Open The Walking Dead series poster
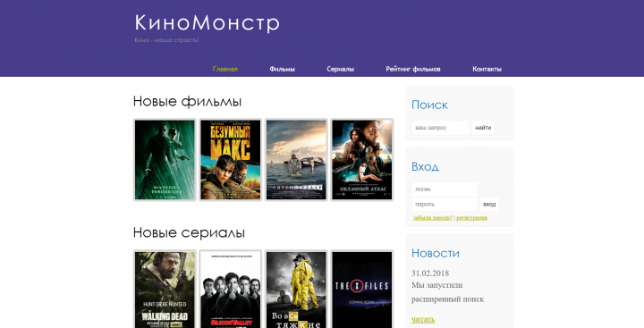Viewport: 644px width, 328px height. click(165, 289)
